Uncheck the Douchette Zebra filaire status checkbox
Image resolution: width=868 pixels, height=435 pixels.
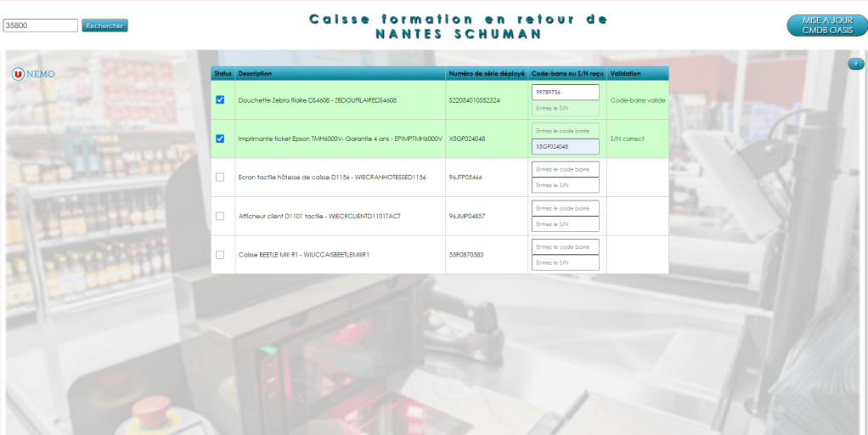[x=220, y=100]
